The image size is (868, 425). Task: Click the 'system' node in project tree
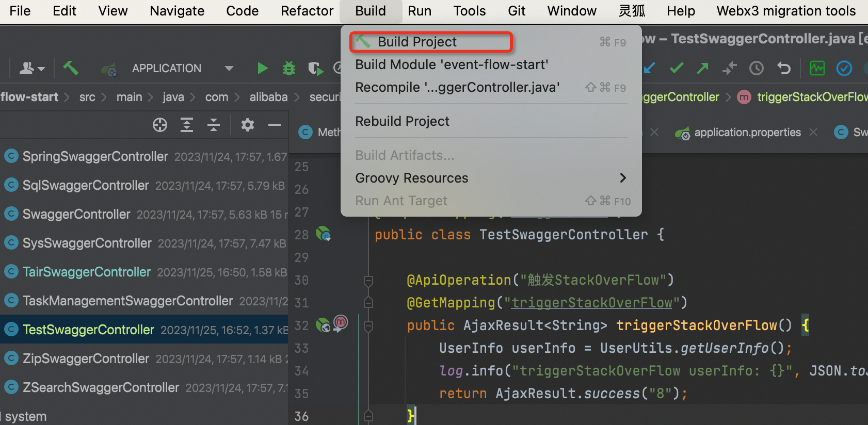tap(26, 416)
